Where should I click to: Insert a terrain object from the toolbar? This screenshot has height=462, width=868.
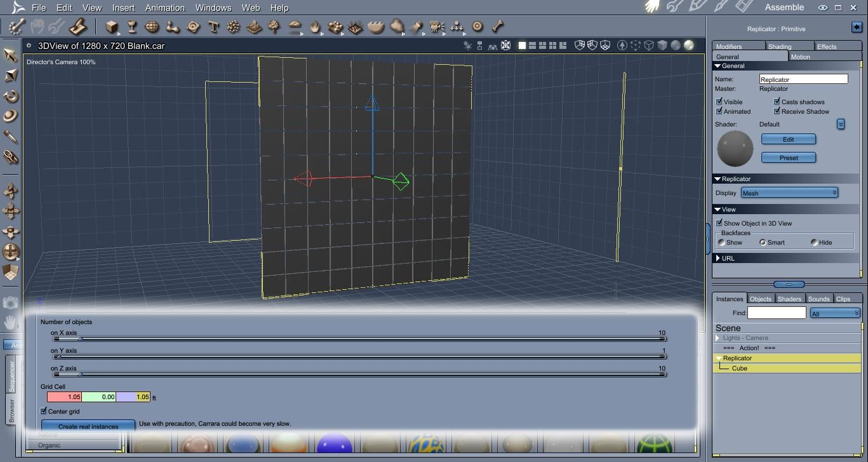(x=254, y=27)
